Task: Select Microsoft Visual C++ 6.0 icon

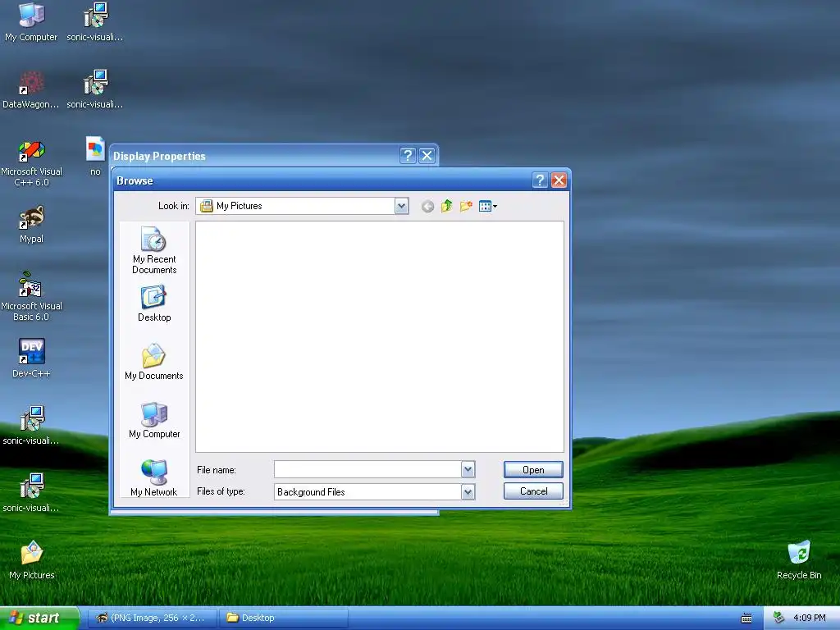Action: 31,163
